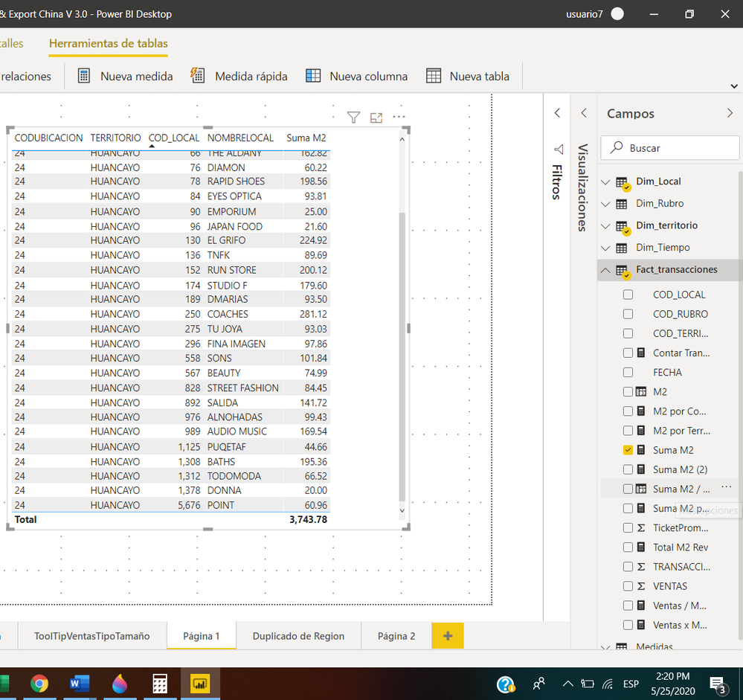This screenshot has height=700, width=743.
Task: Check the VENTAS field checkbox
Action: [628, 586]
